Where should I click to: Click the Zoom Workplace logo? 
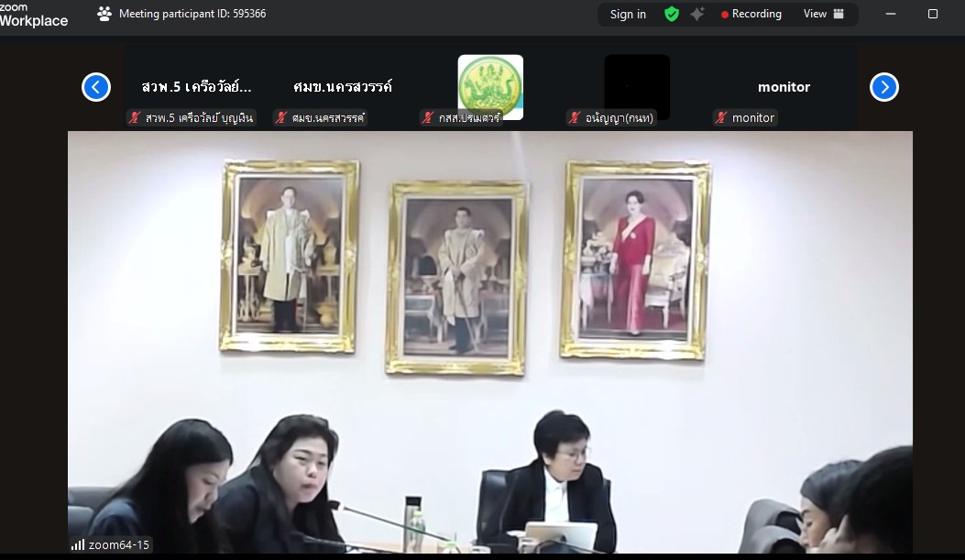(x=33, y=15)
